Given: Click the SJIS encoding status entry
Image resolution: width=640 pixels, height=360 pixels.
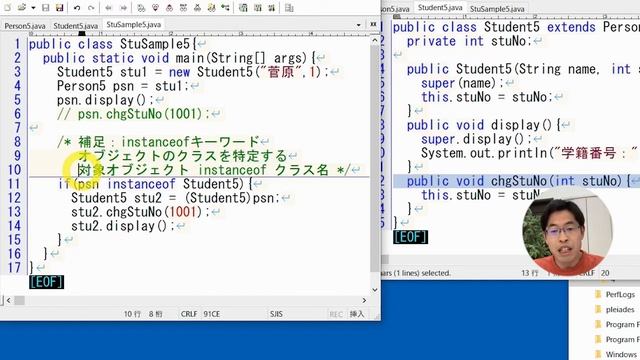Looking at the screenshot, I should [276, 314].
